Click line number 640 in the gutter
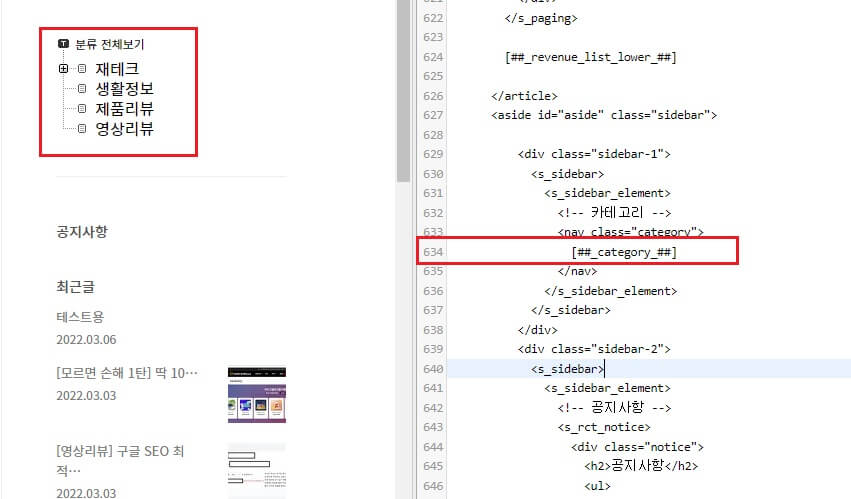The width and height of the screenshot is (851, 499). click(433, 369)
